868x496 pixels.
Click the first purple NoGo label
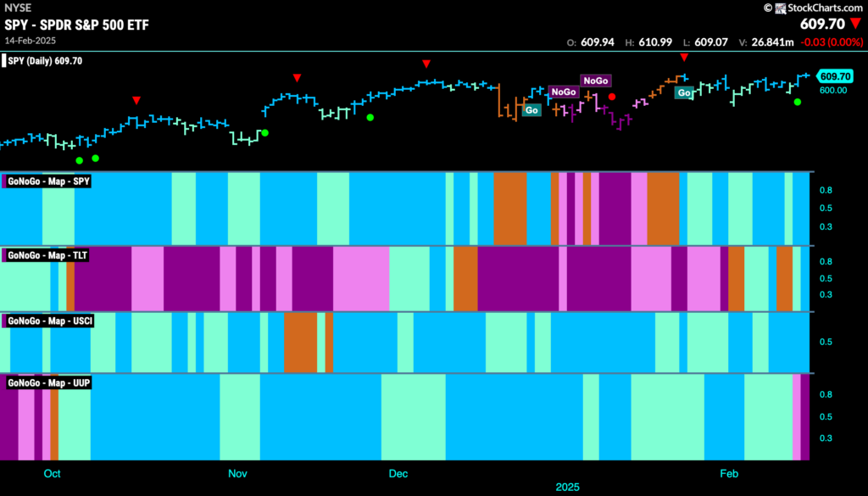[x=564, y=92]
